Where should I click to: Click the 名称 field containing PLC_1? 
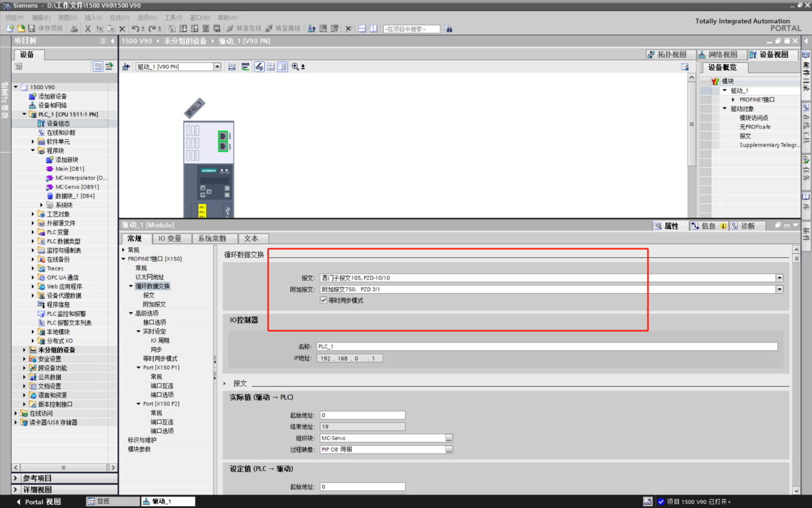click(x=547, y=346)
